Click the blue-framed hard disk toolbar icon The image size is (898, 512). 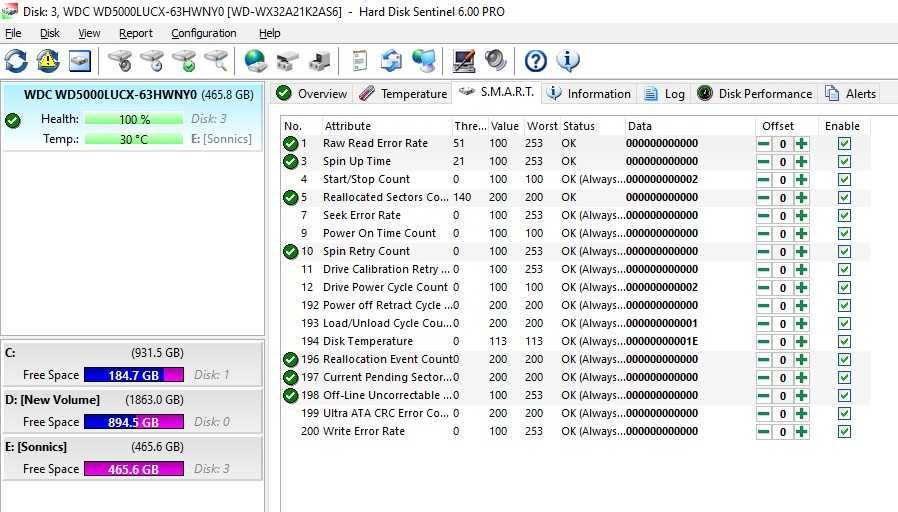80,61
